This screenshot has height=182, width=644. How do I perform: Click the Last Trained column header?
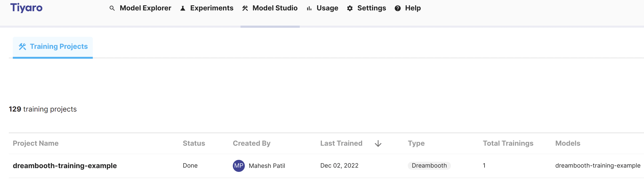click(x=341, y=143)
